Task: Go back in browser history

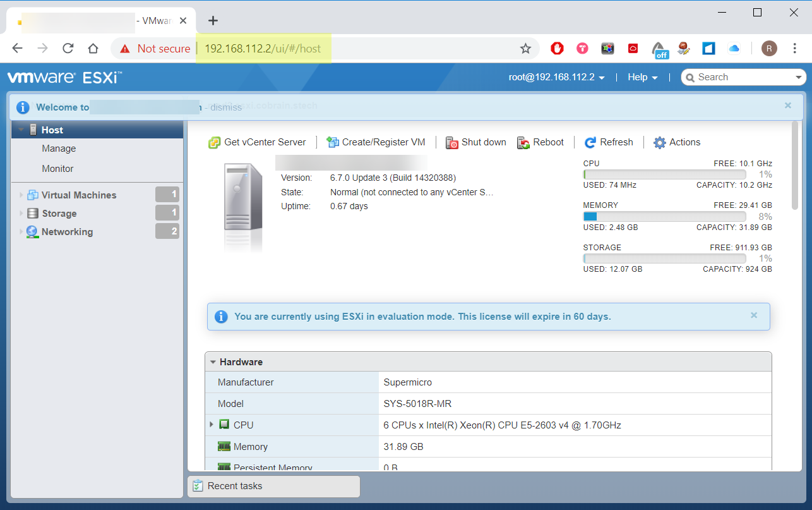Action: point(18,49)
